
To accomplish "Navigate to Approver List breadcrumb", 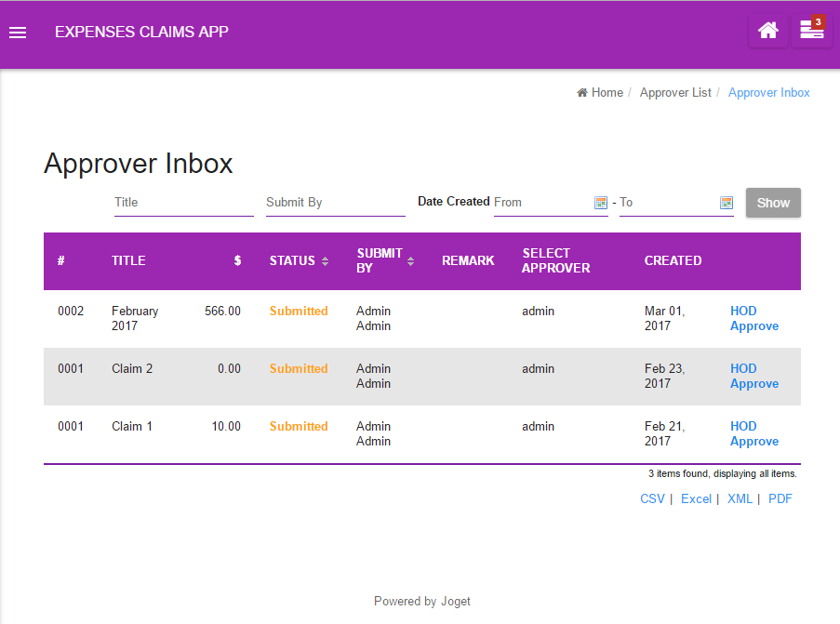I will [675, 93].
